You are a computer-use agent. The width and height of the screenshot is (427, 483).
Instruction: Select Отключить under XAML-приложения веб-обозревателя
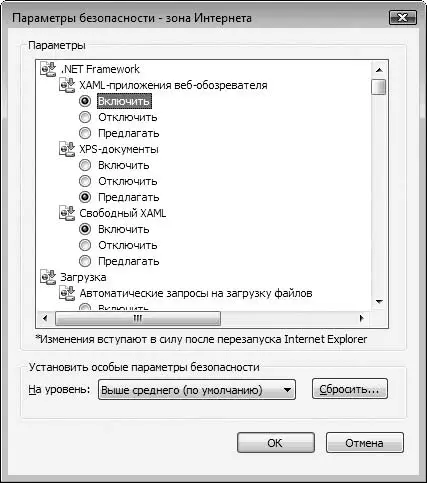coord(85,117)
